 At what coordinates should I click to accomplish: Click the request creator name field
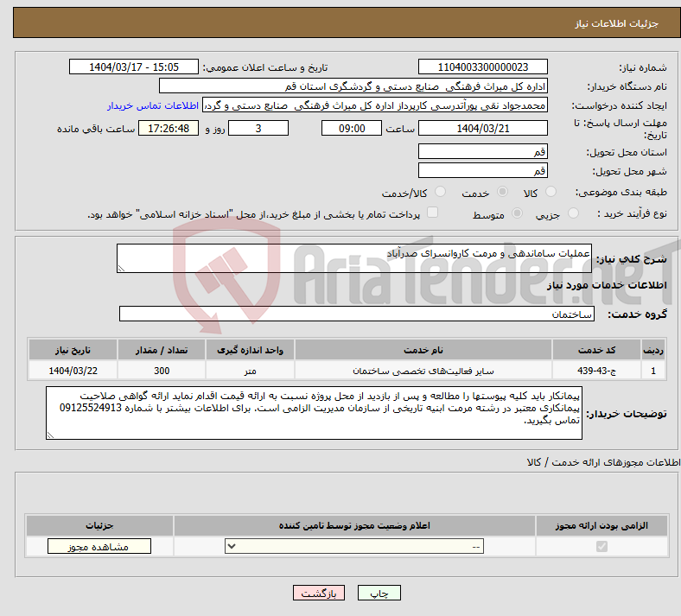[x=375, y=105]
